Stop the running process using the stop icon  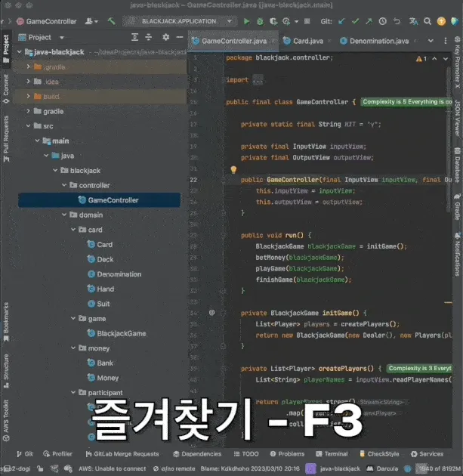[307, 21]
